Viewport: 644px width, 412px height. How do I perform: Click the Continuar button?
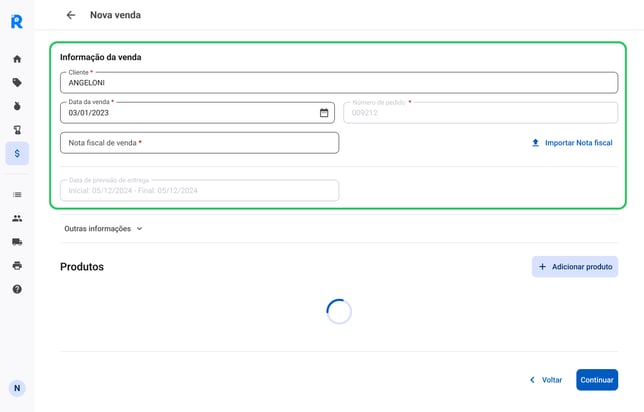click(x=597, y=380)
